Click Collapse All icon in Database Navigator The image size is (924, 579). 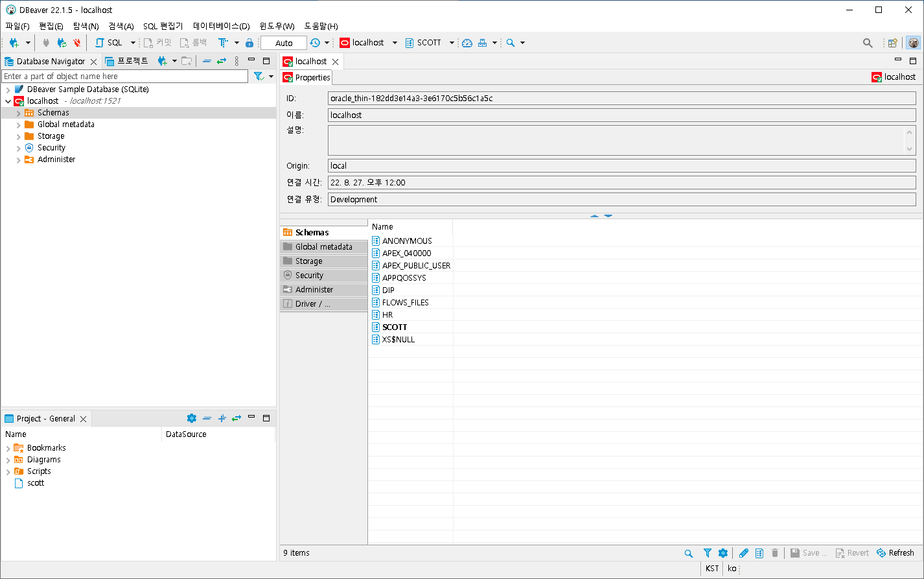207,61
